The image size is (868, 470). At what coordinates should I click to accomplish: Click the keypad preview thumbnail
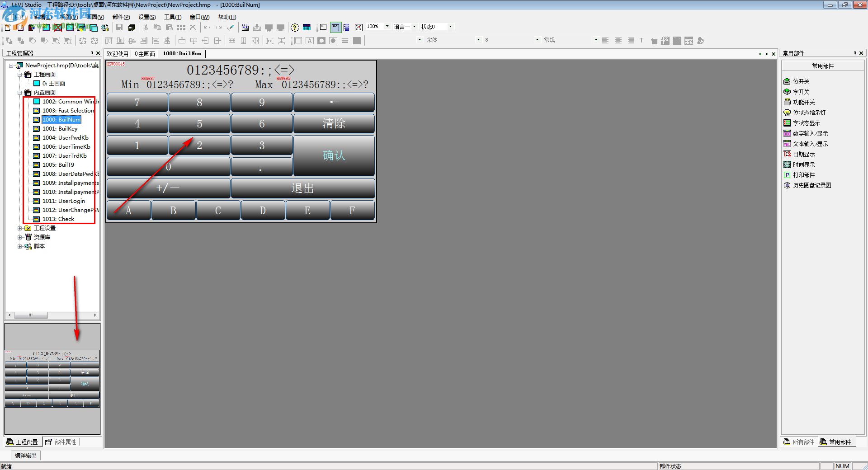click(x=52, y=379)
